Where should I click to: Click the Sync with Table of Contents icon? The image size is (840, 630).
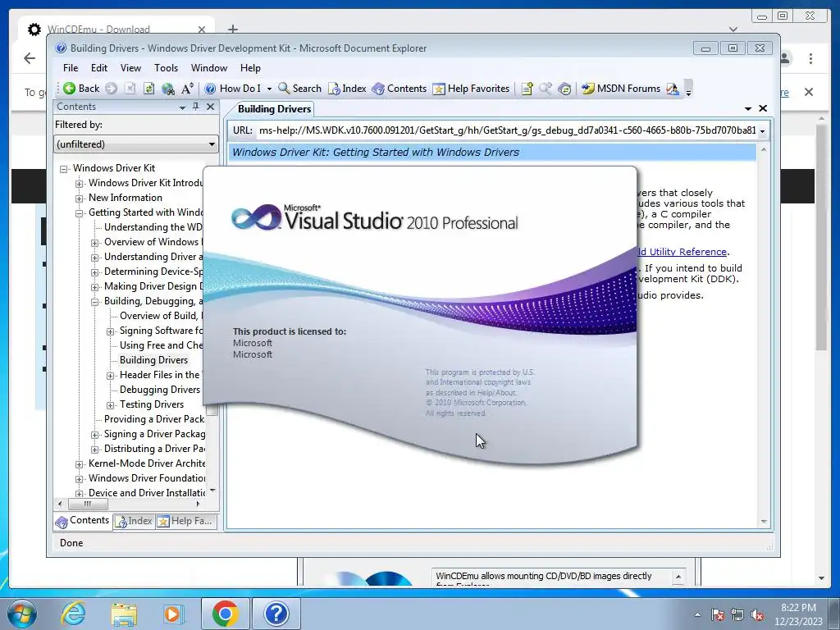(x=564, y=89)
